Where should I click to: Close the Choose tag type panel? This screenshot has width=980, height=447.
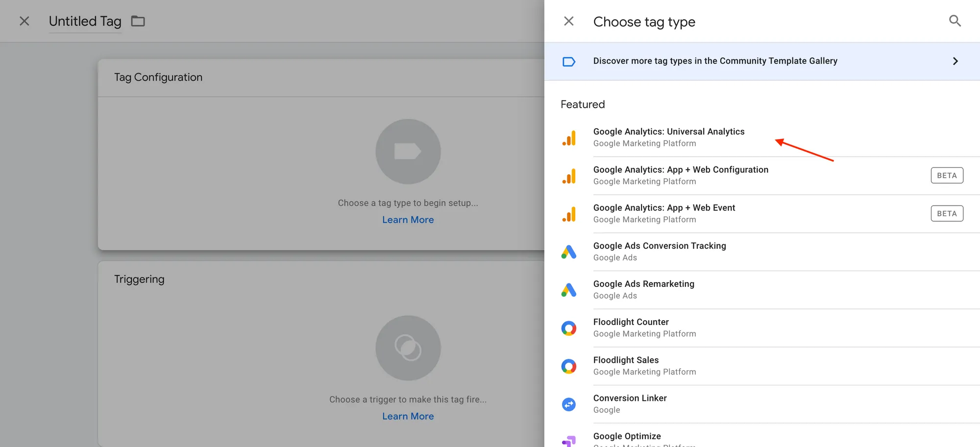(568, 21)
